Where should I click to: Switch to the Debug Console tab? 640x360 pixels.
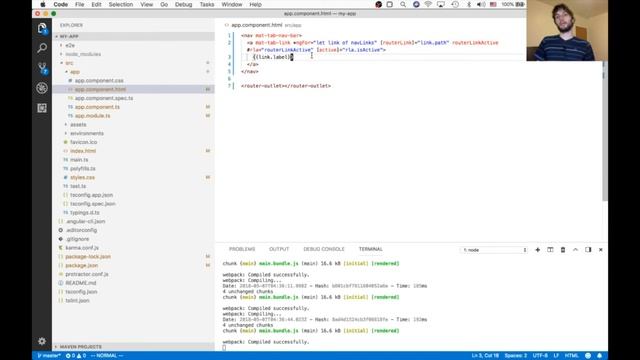[324, 249]
